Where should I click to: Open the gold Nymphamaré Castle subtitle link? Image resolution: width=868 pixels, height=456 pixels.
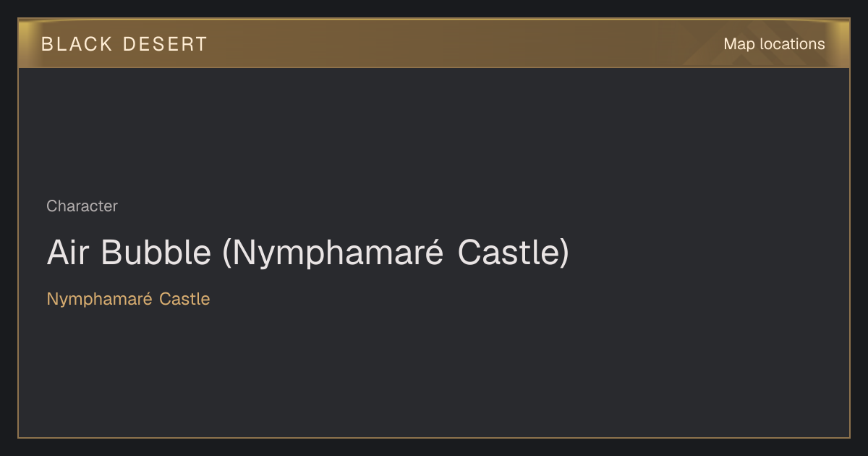coord(128,299)
